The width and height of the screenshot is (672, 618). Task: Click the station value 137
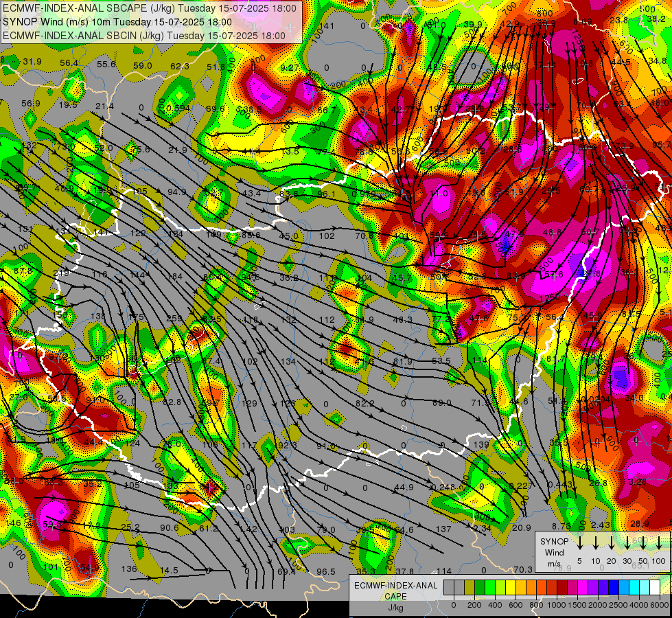click(443, 529)
